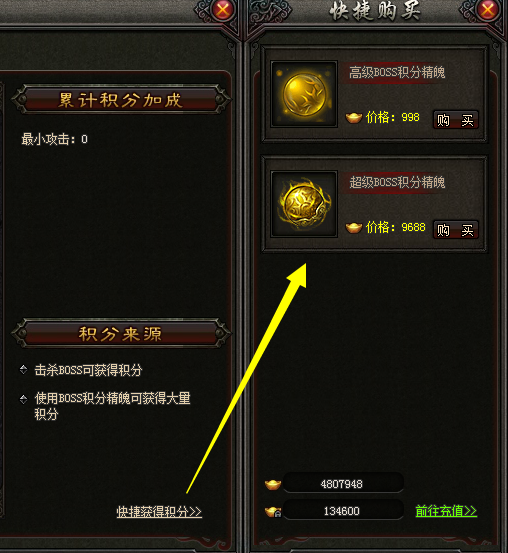Open the 快捷获得积分>> link
This screenshot has width=508, height=553.
click(x=159, y=511)
